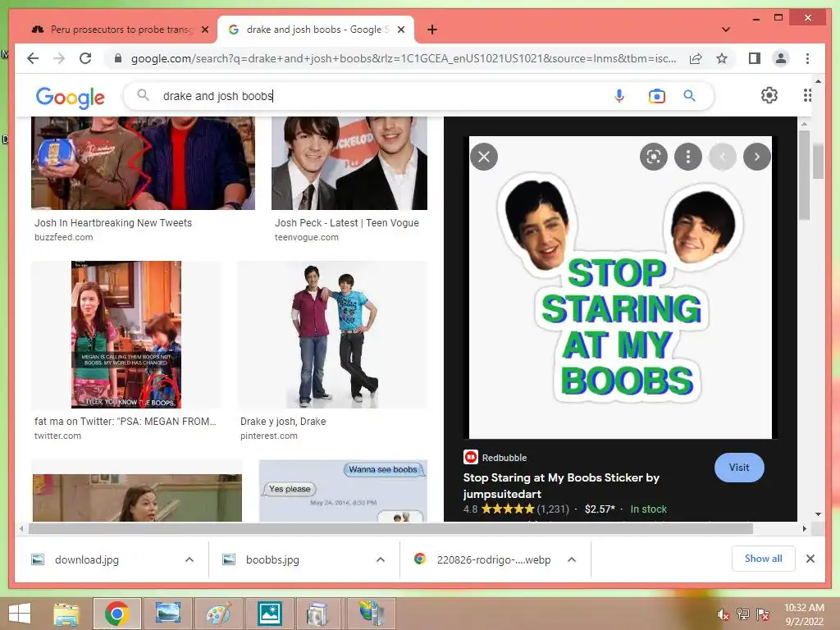
Task: Expand options for 220826-rodrigo webp download
Action: pyautogui.click(x=572, y=559)
